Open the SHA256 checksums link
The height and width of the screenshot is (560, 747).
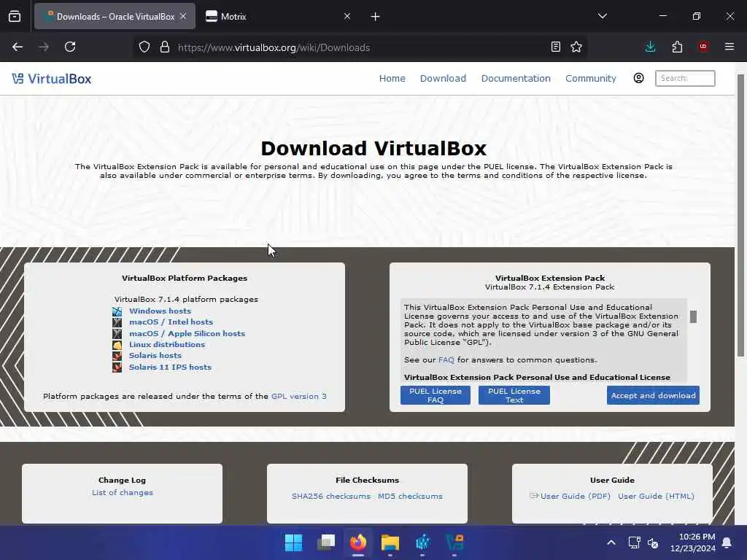pos(331,496)
